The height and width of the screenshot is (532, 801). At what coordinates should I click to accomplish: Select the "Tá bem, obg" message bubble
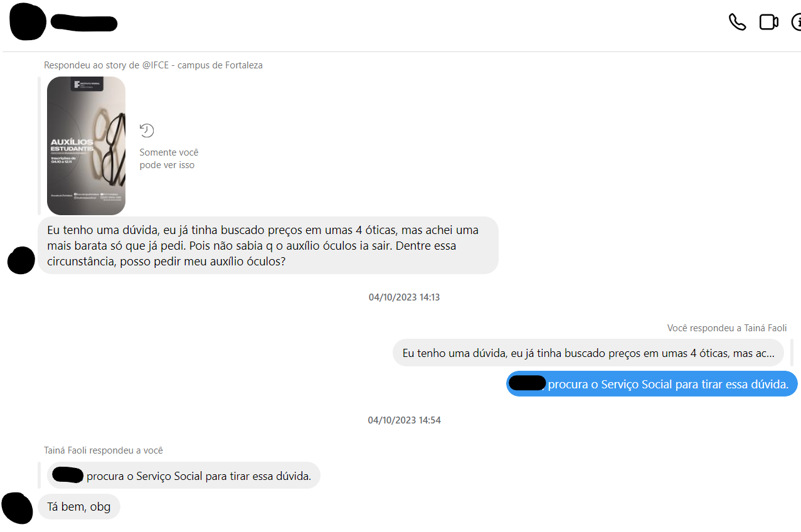point(79,507)
